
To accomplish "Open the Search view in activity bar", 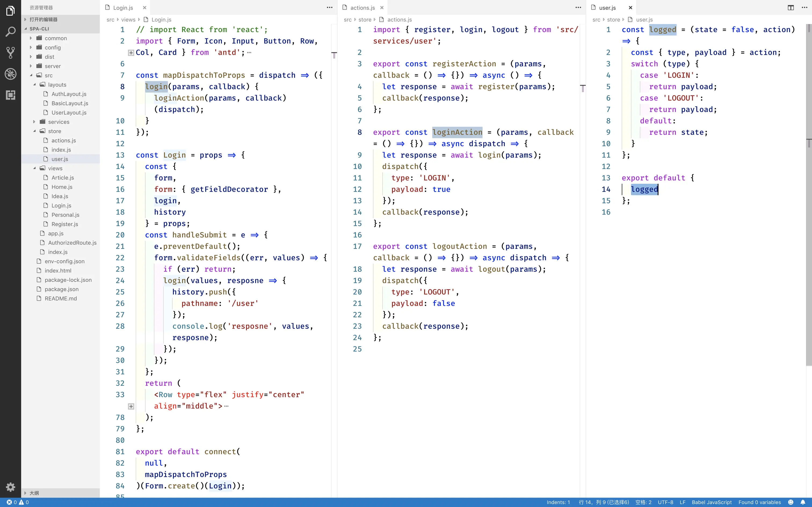I will 10,32.
